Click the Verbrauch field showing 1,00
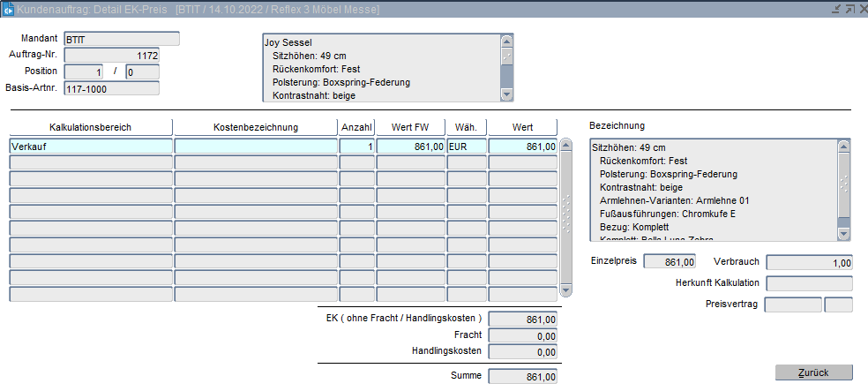Viewport: 868px width, 391px height. click(x=809, y=262)
